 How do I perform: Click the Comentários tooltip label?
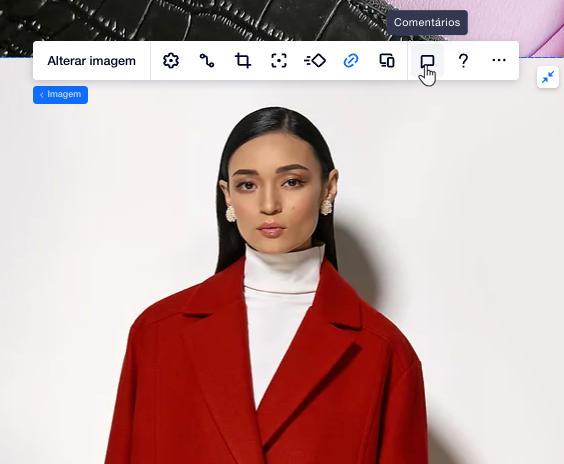427,22
